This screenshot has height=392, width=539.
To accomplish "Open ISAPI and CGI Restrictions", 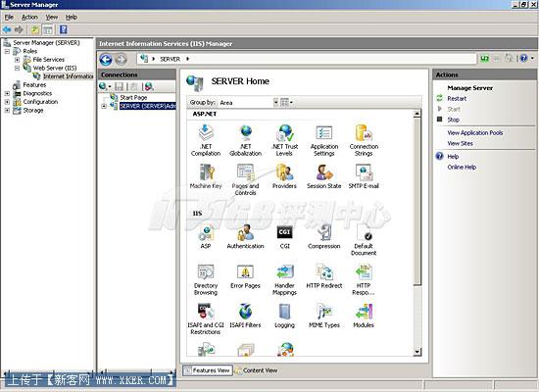I will pyautogui.click(x=206, y=318).
